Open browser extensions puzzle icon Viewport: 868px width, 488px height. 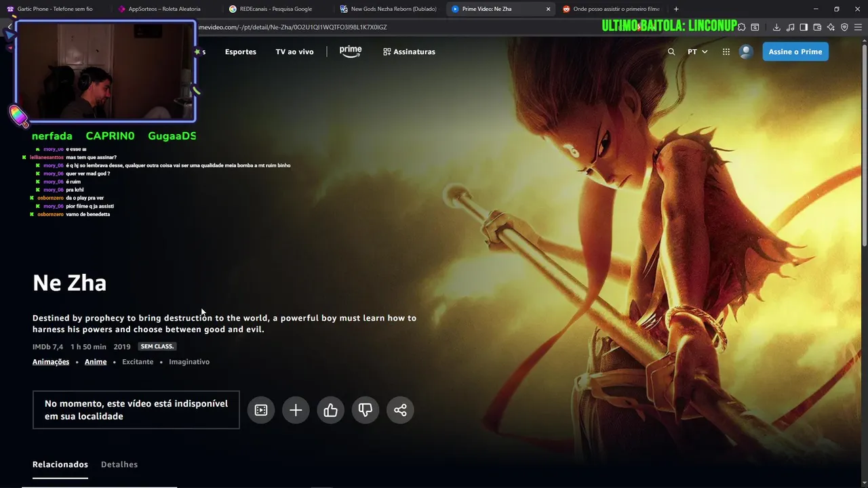click(x=741, y=27)
